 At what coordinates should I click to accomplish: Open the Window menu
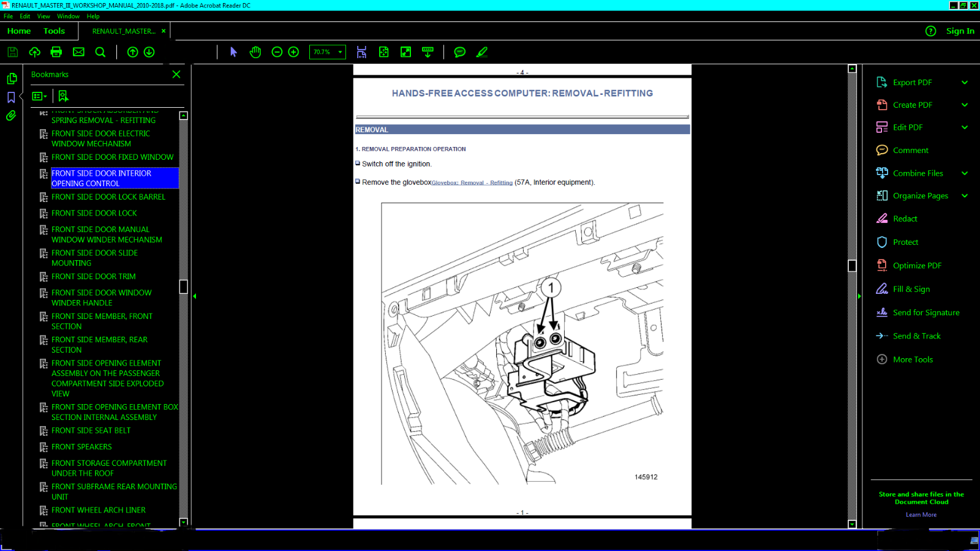point(68,17)
